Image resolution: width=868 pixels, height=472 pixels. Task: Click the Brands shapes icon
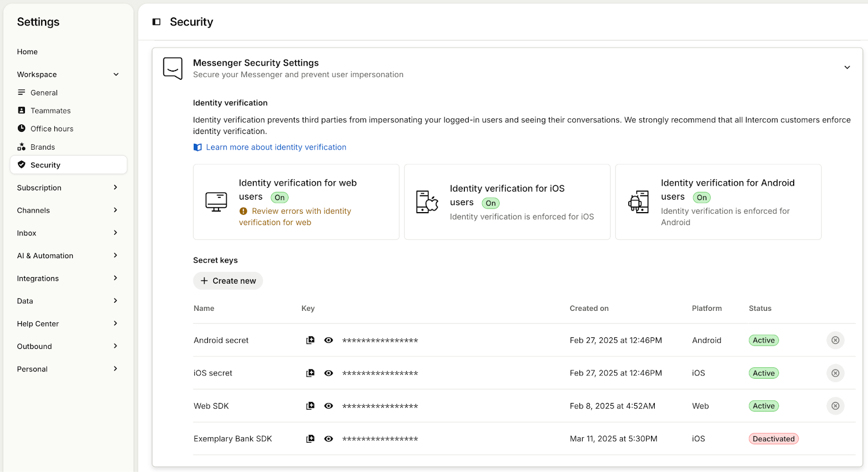point(22,146)
